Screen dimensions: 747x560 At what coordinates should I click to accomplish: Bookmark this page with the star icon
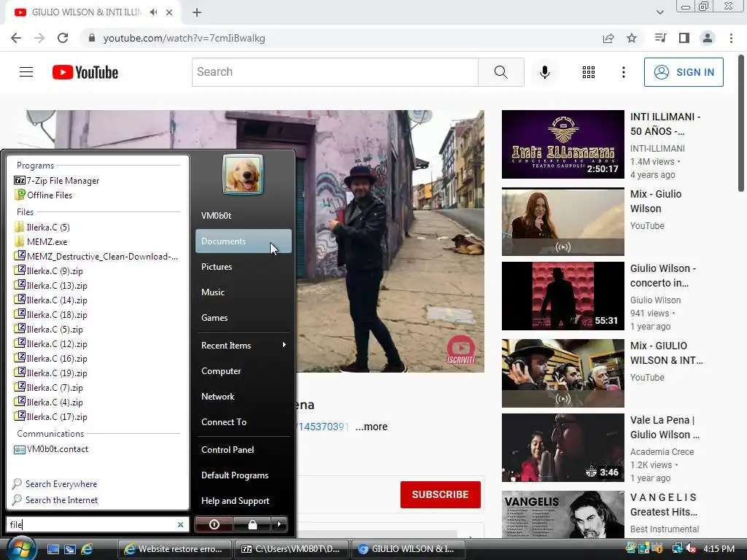632,38
